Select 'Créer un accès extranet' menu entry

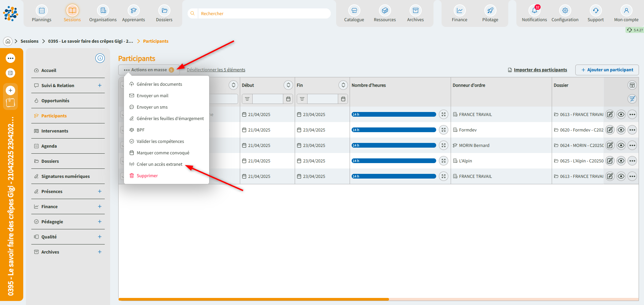pyautogui.click(x=159, y=164)
